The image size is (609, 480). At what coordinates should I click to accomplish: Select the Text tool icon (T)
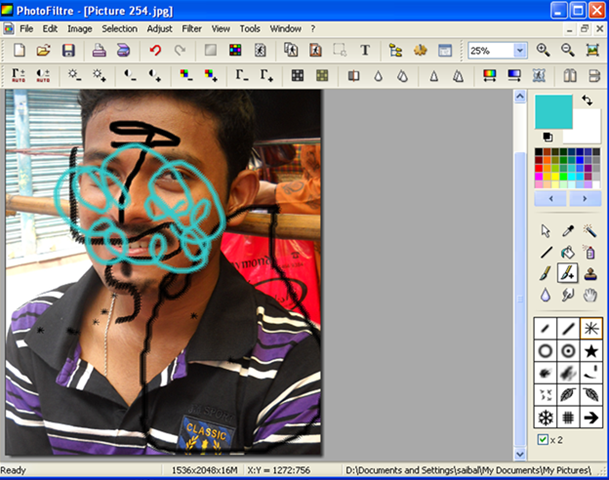(365, 50)
